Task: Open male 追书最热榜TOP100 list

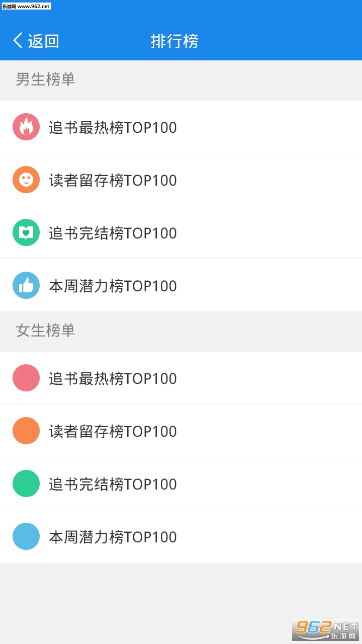Action: point(113,127)
